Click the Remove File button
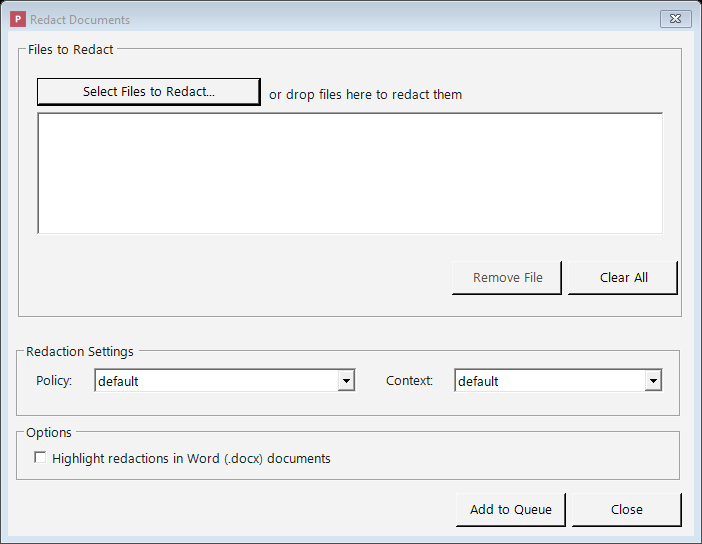 [x=507, y=278]
